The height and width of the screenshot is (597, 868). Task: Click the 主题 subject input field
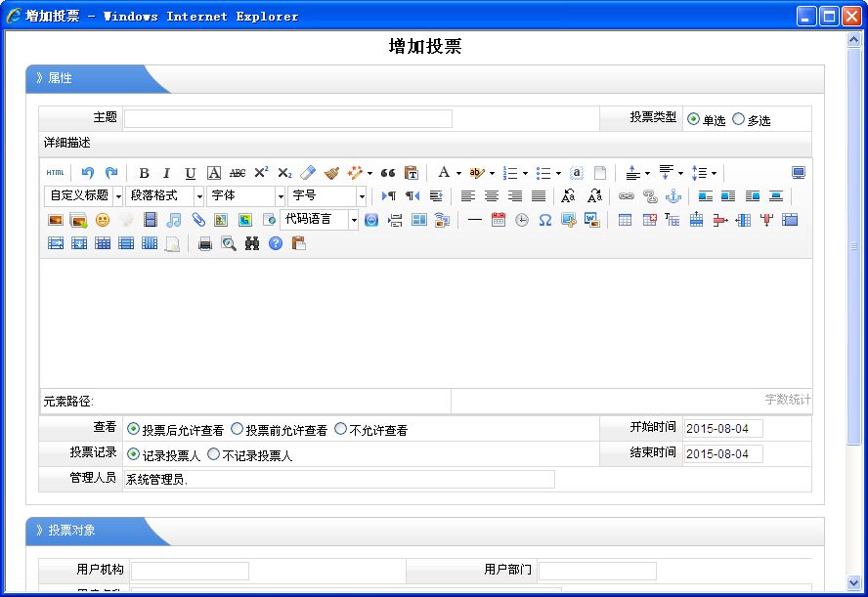287,118
